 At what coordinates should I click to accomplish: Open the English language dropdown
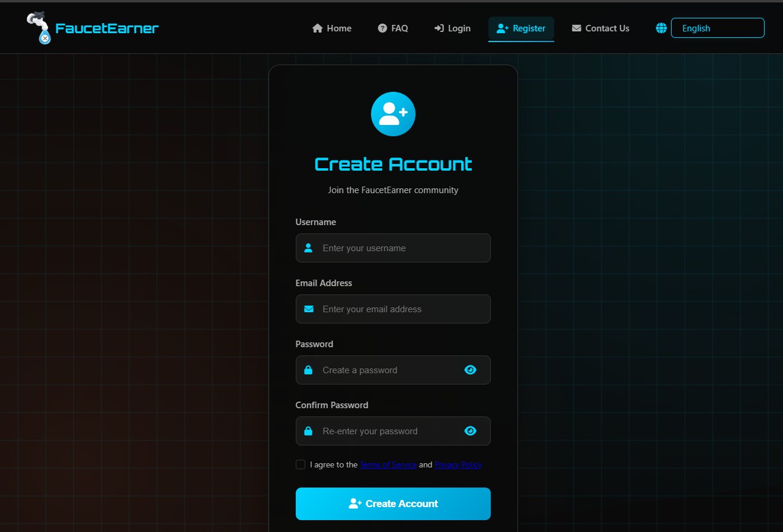[x=717, y=28]
